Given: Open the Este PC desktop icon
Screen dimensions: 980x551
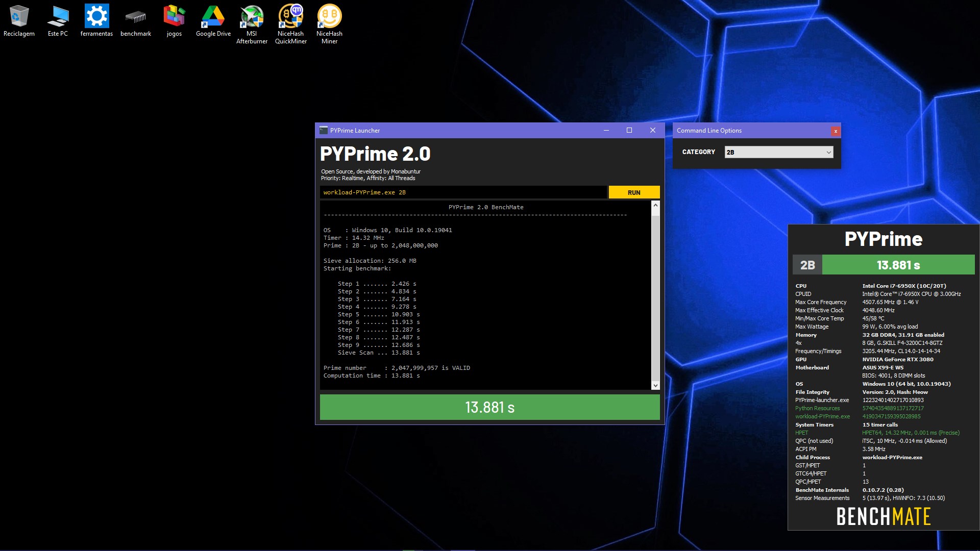Looking at the screenshot, I should [58, 21].
